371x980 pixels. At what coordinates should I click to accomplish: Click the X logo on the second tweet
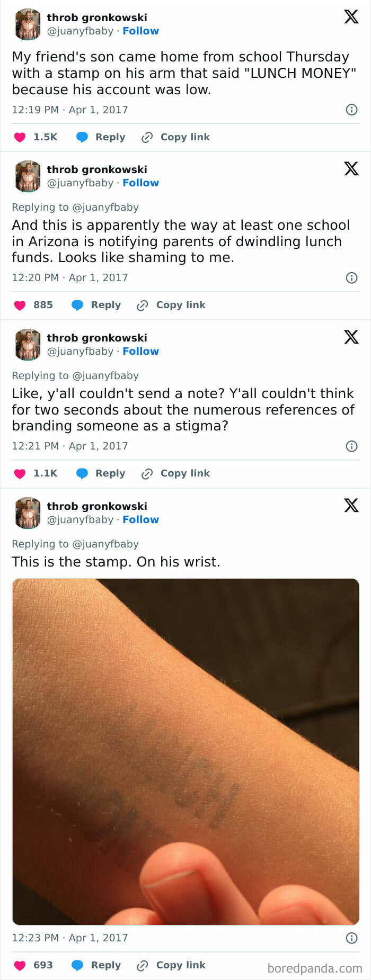(x=351, y=169)
